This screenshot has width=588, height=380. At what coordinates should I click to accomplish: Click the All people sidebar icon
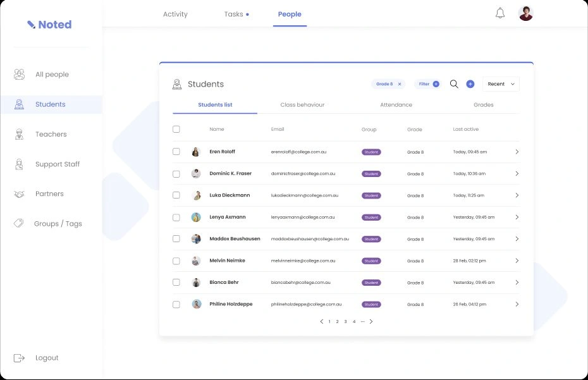[19, 74]
